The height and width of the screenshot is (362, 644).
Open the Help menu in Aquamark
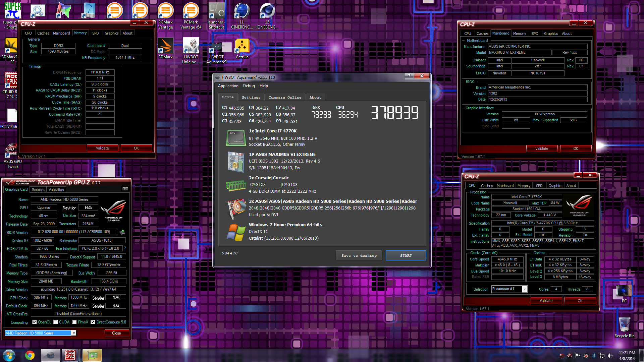pos(264,86)
